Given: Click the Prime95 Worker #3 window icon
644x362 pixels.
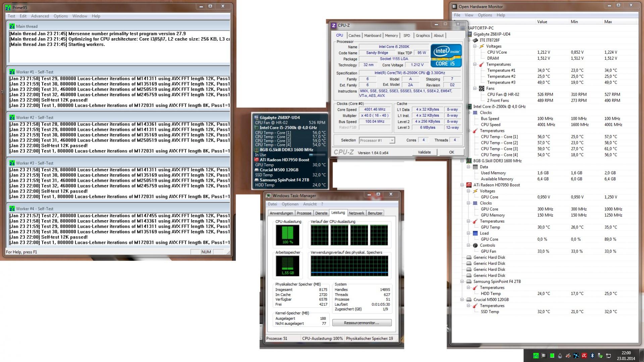Looking at the screenshot, I should (x=12, y=163).
